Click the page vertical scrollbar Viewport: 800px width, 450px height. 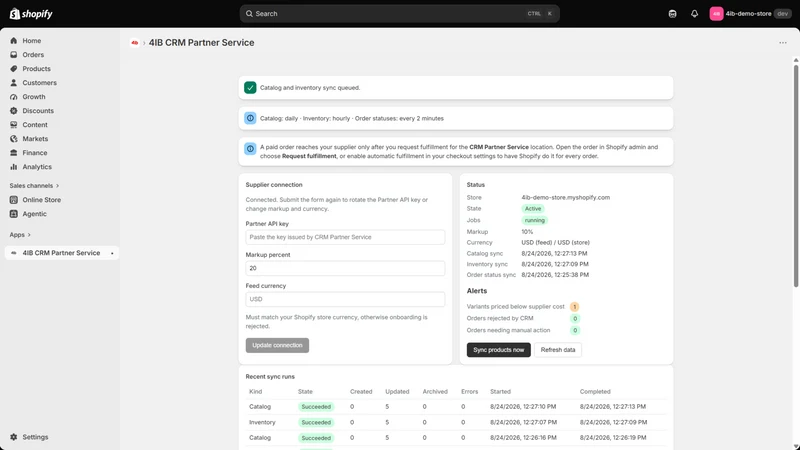pyautogui.click(x=795, y=176)
